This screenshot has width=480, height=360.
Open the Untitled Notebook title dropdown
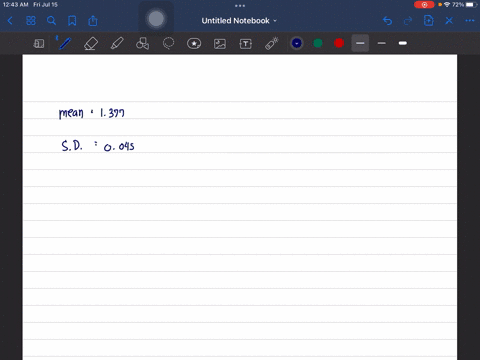click(239, 21)
